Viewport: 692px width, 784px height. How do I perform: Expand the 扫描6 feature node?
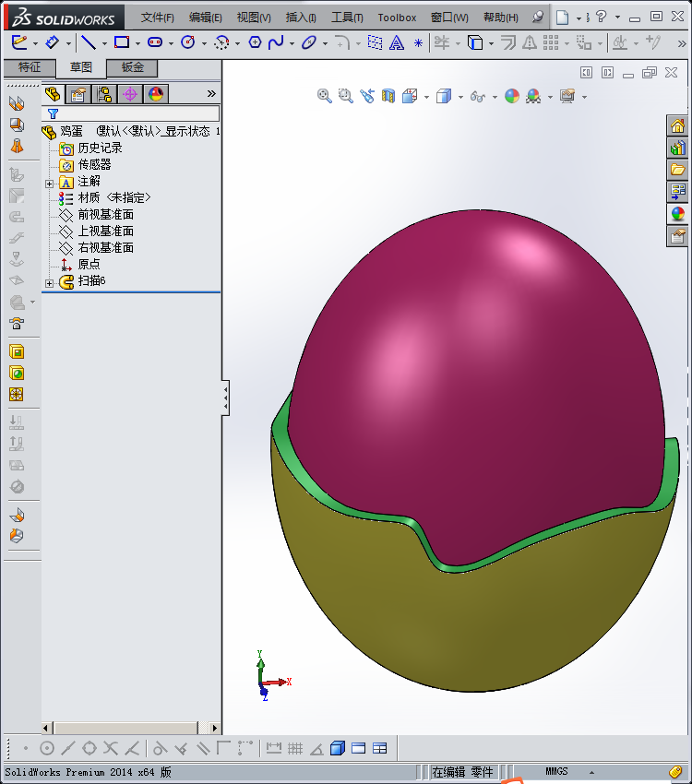[49, 283]
